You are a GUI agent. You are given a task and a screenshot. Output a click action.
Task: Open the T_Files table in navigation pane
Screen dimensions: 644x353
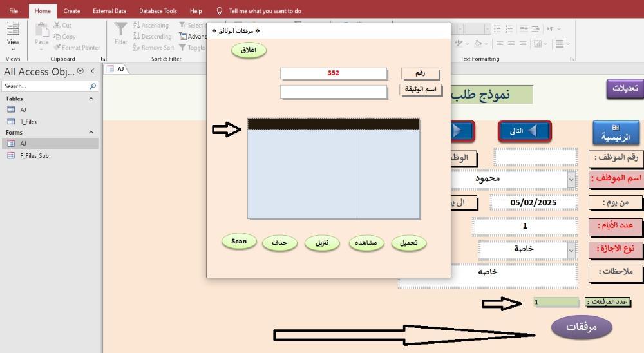pos(28,121)
